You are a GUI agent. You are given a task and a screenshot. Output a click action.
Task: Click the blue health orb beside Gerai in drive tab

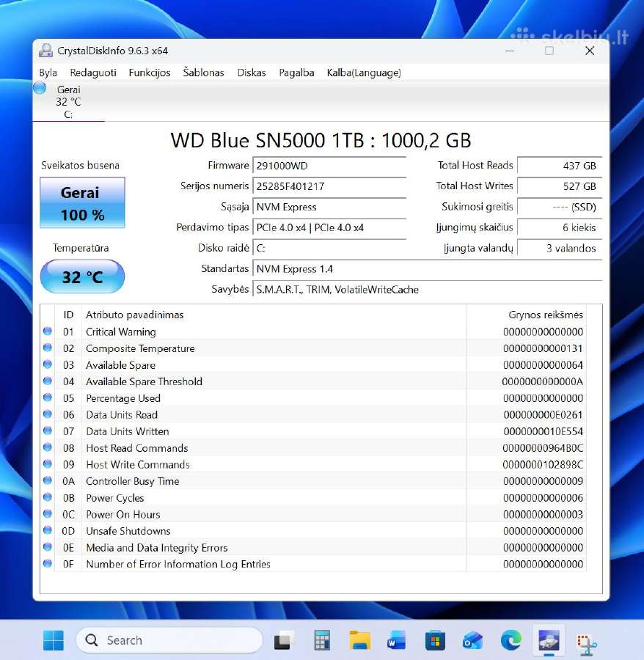coord(40,88)
